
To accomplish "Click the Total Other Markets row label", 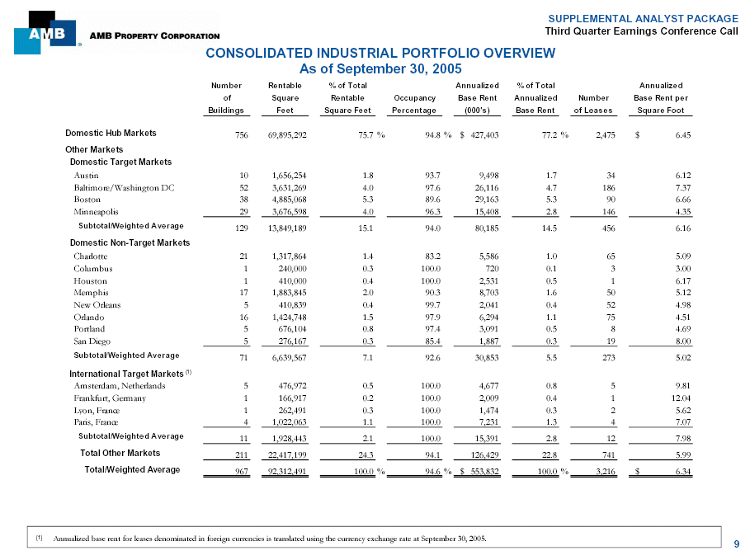I will tap(120, 453).
